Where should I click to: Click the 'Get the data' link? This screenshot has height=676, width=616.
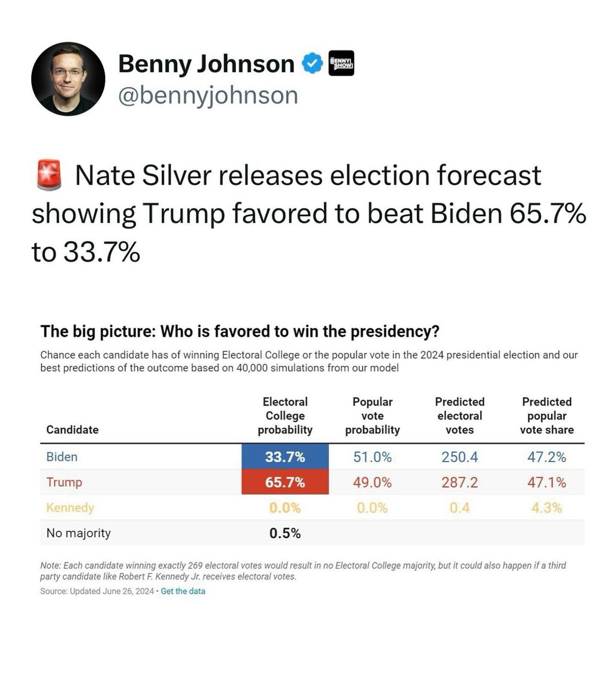tap(183, 591)
